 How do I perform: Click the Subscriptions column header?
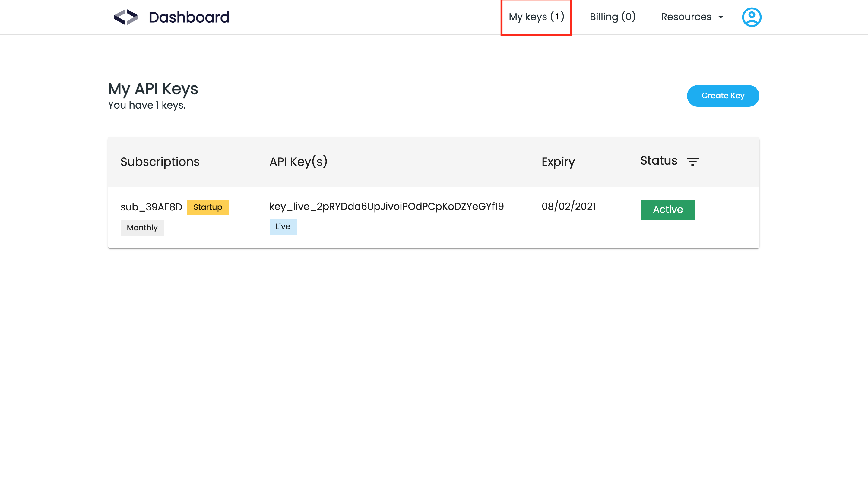point(160,162)
